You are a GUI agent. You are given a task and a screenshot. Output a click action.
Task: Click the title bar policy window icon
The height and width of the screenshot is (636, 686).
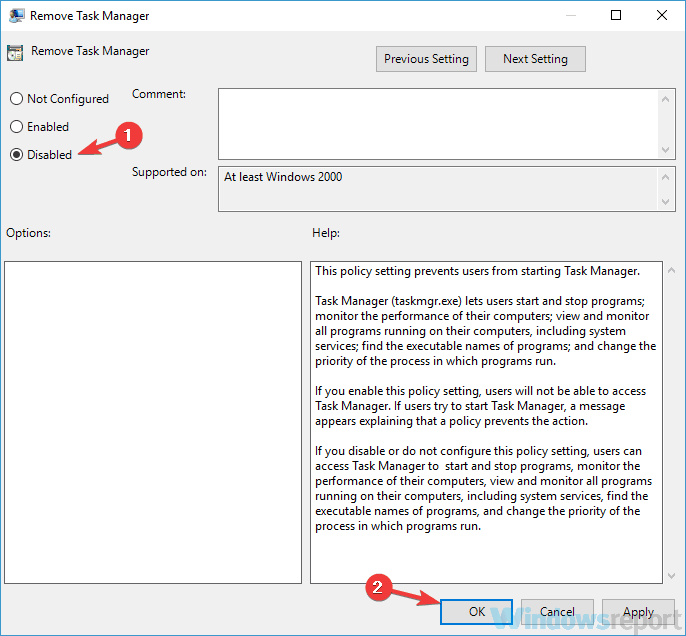pyautogui.click(x=17, y=16)
